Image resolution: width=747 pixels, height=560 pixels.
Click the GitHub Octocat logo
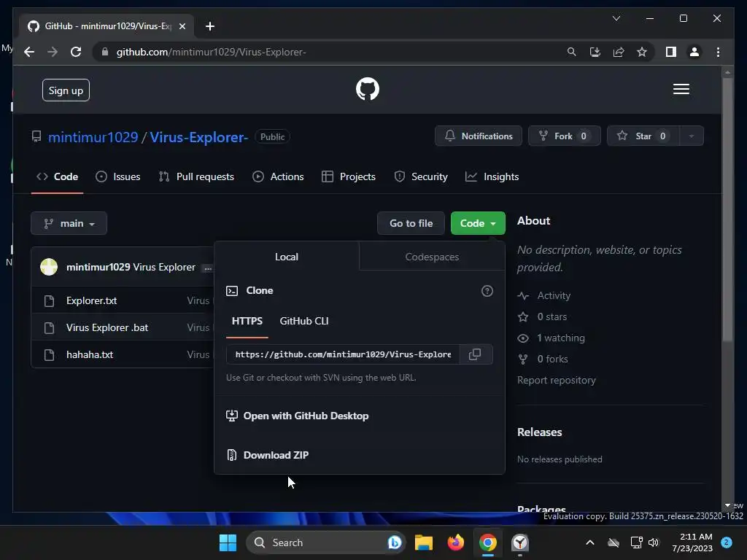368,89
